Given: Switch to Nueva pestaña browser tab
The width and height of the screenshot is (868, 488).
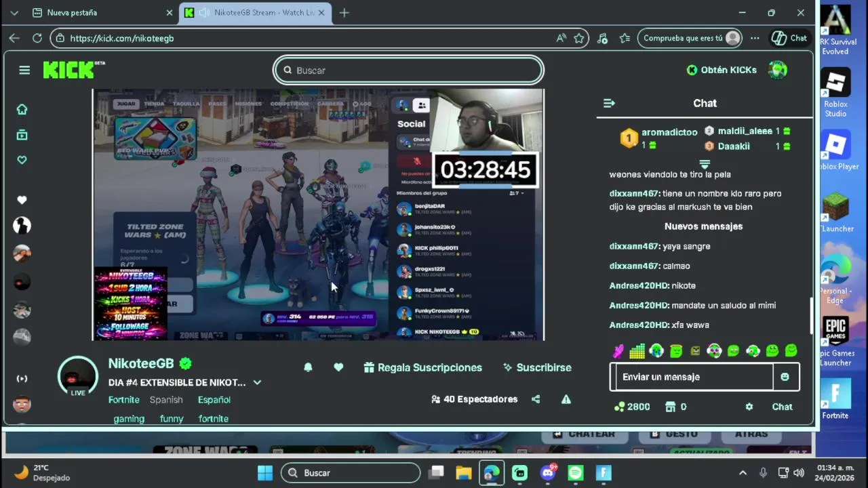Looking at the screenshot, I should (102, 12).
